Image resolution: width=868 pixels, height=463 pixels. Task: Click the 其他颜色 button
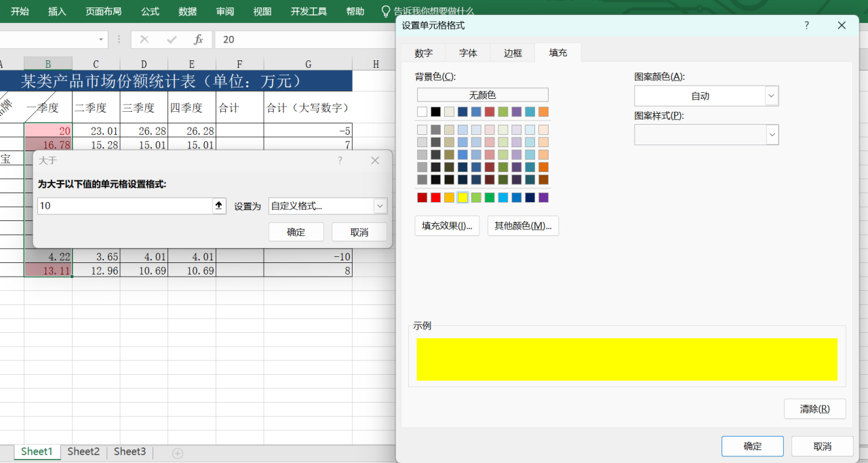click(523, 226)
